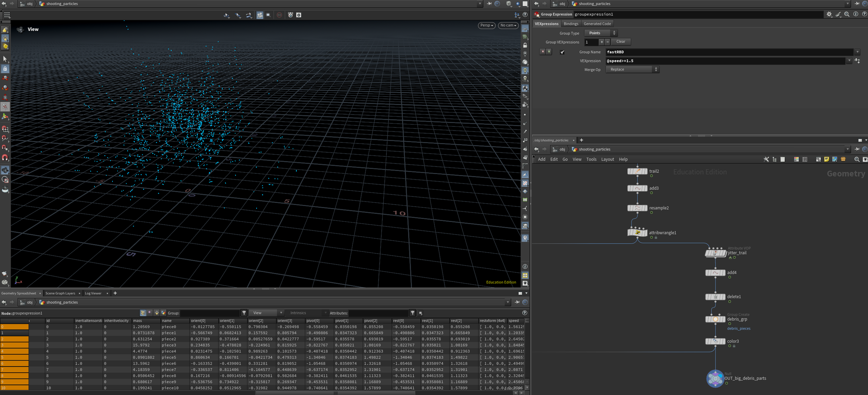
Task: Click the OUT_big_debris_parts Null node icon
Action: (x=715, y=378)
